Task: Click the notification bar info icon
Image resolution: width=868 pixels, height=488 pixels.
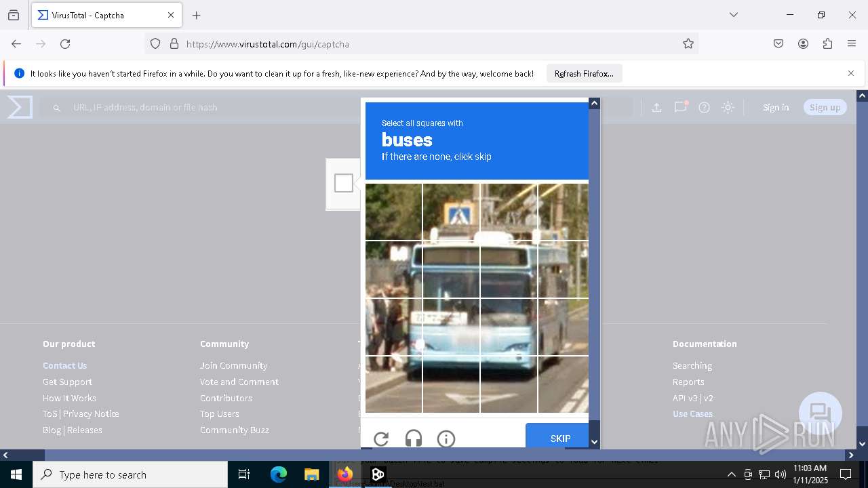Action: [19, 73]
